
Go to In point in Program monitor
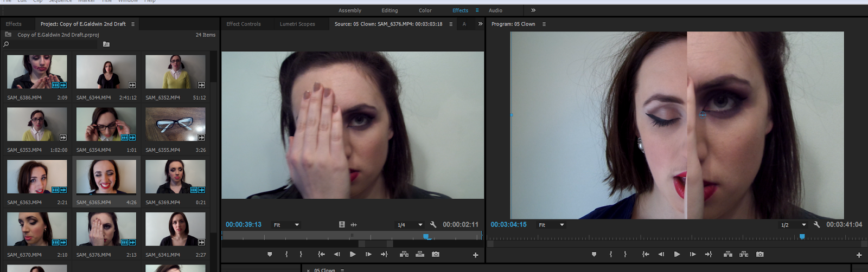[646, 254]
